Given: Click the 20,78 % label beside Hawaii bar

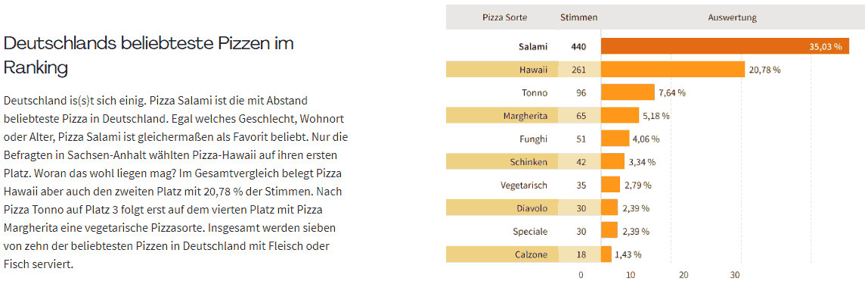Looking at the screenshot, I should click(764, 70).
